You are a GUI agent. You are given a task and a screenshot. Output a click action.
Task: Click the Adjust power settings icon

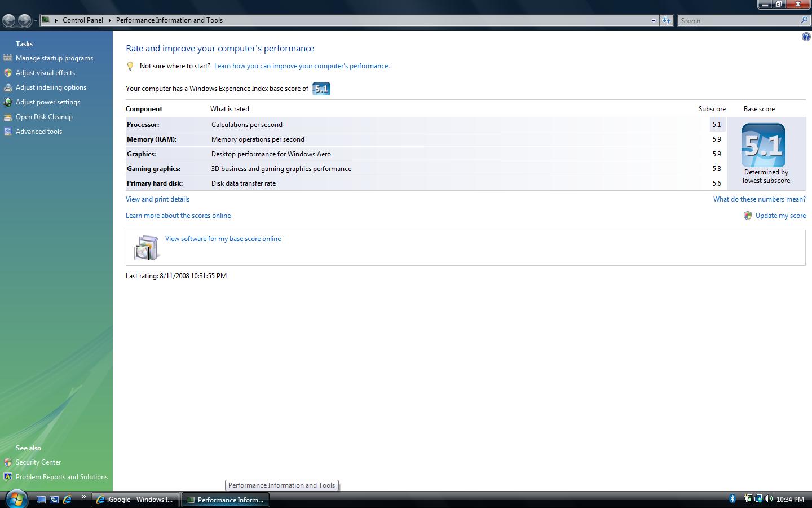7,102
